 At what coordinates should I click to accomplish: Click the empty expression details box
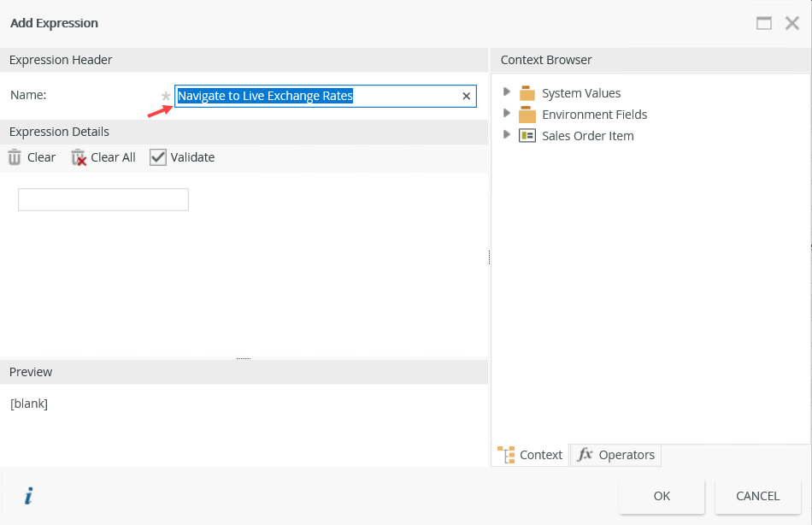point(103,200)
